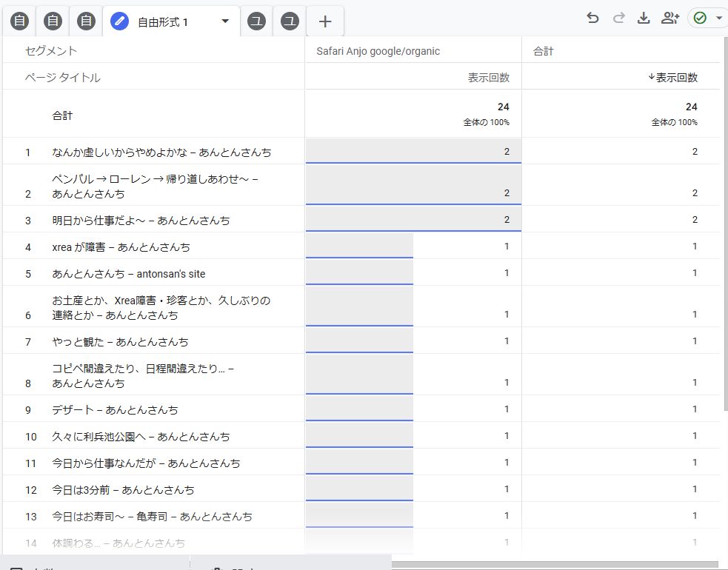
Task: Click 表示回数 header under Safari Anjo segment
Action: pyautogui.click(x=488, y=78)
